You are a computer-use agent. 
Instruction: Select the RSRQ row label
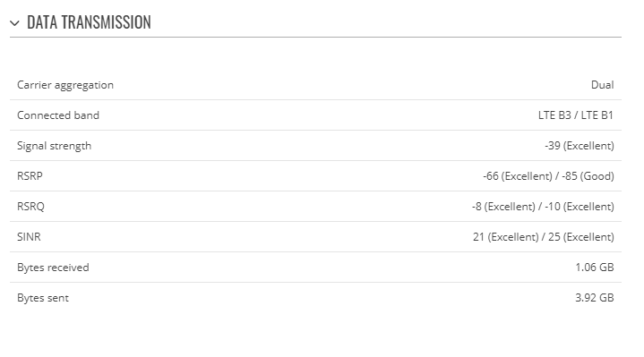(x=30, y=207)
